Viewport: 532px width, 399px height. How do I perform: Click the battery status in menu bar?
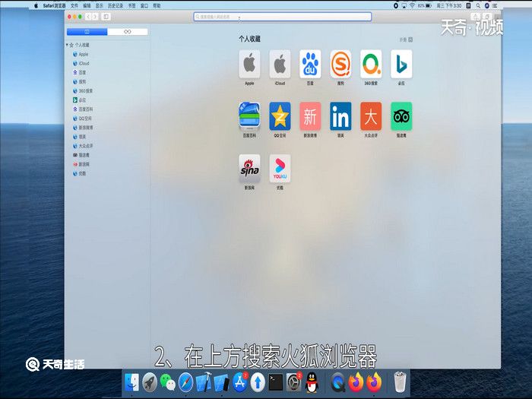point(425,6)
